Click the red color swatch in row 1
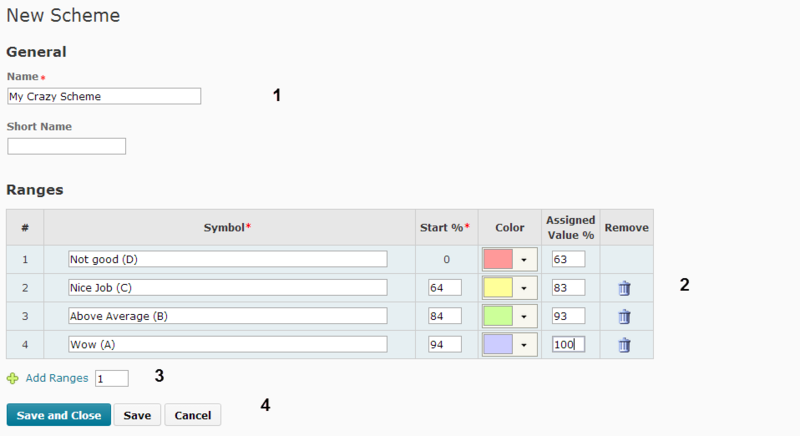 pyautogui.click(x=498, y=259)
